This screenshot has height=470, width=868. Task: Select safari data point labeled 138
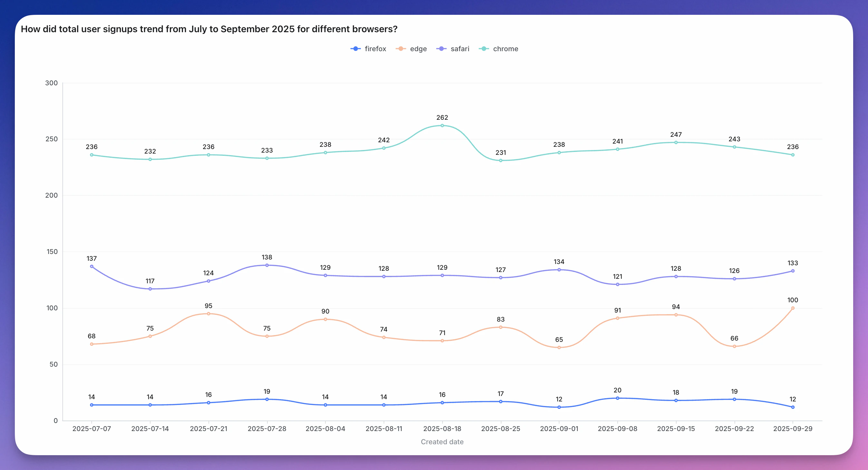click(x=267, y=265)
